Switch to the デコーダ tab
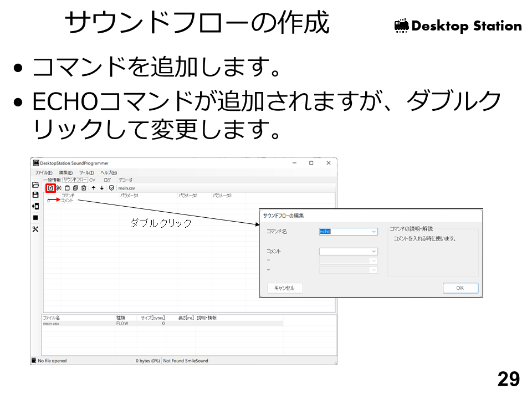Image resolution: width=532 pixels, height=399 pixels. (125, 180)
